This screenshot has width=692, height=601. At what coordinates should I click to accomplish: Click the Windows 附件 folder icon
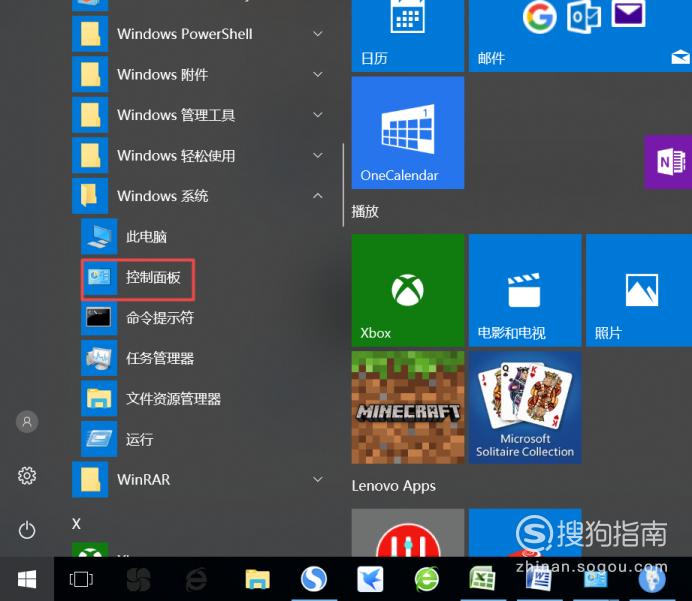pos(90,74)
